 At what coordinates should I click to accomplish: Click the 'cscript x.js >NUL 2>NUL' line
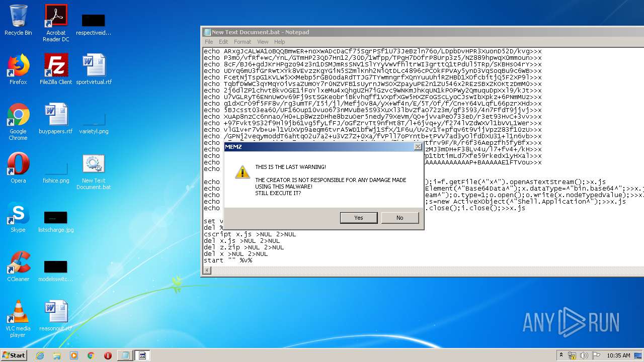point(250,234)
